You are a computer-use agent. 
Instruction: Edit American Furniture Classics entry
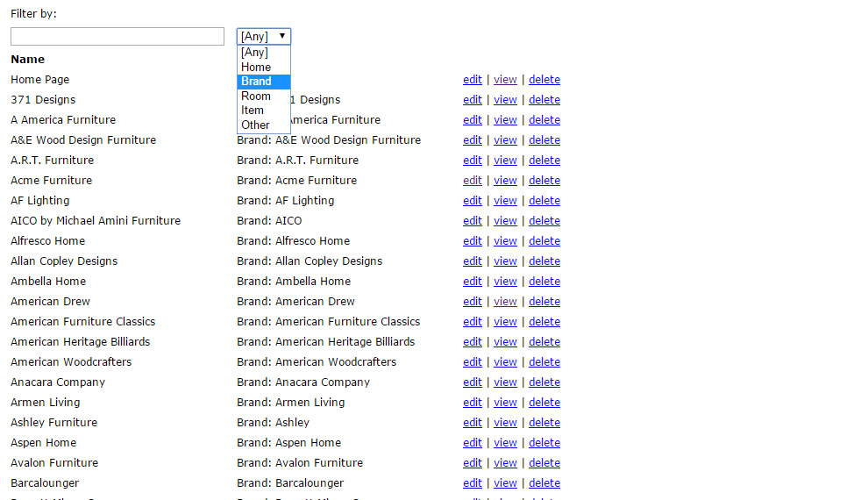[x=473, y=322]
